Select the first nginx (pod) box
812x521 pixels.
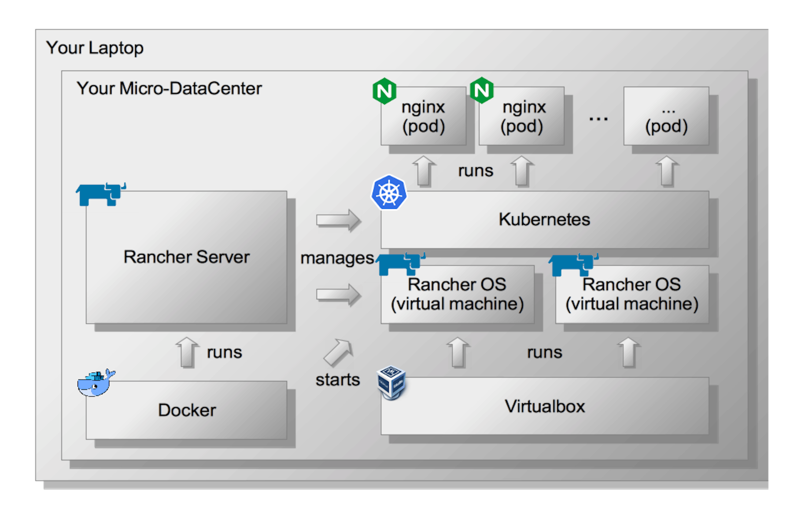423,116
